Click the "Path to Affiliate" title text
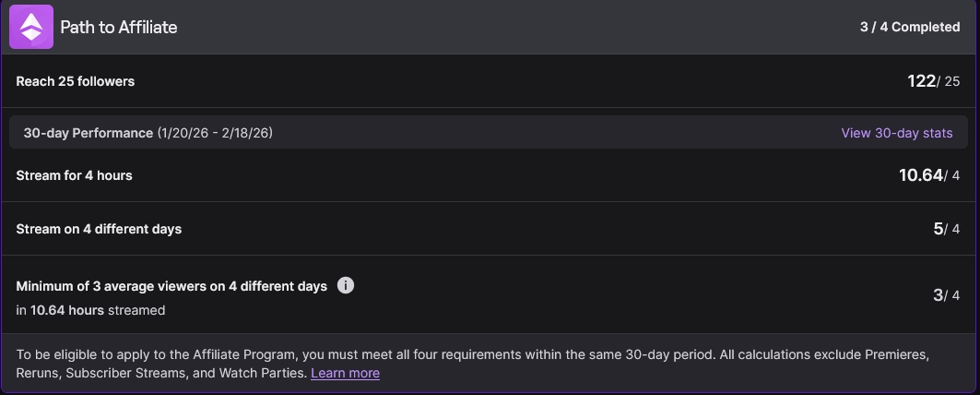The image size is (980, 395). coord(119,28)
